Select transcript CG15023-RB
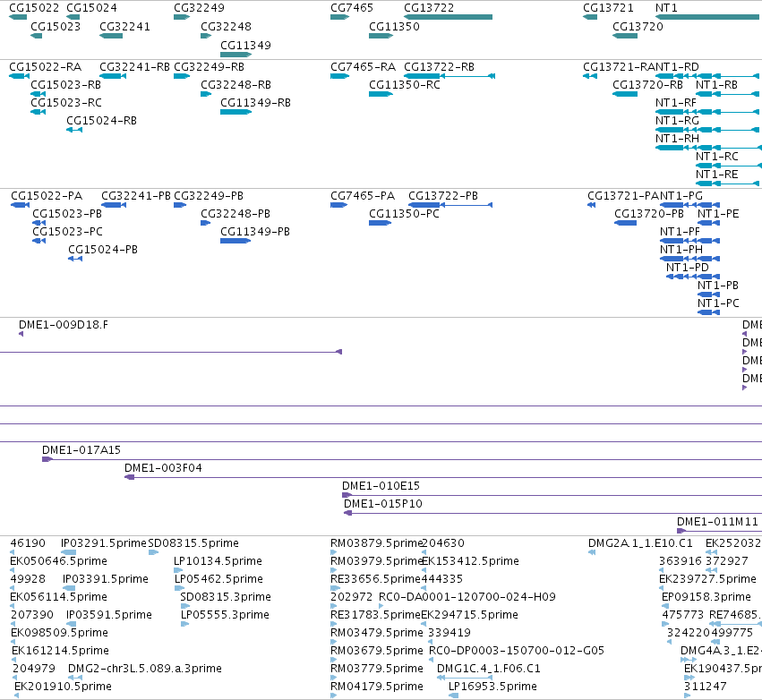This screenshot has width=762, height=700. click(x=65, y=85)
